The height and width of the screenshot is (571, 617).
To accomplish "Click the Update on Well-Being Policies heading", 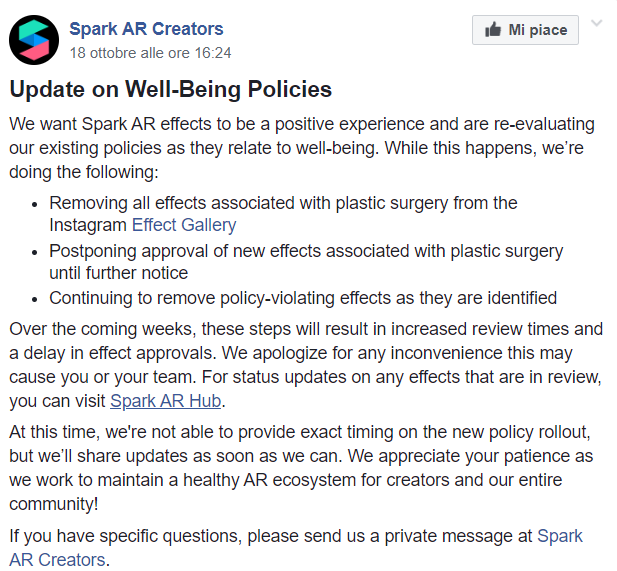I will click(171, 89).
